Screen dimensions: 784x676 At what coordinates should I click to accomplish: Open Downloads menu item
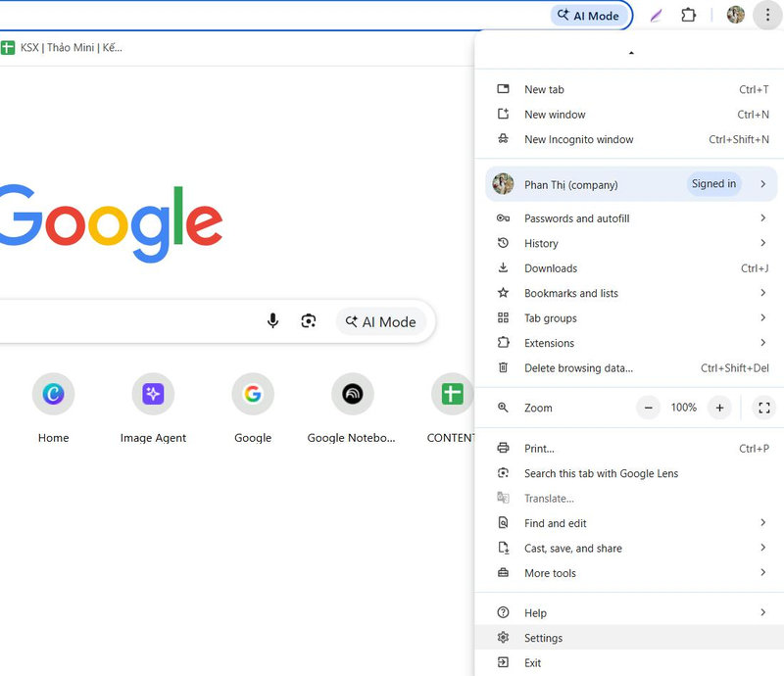click(x=630, y=268)
